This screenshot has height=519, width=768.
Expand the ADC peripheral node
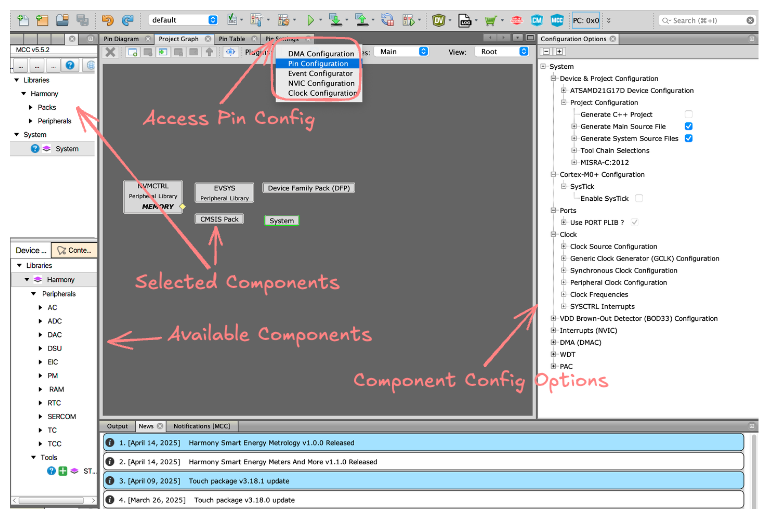(40, 321)
